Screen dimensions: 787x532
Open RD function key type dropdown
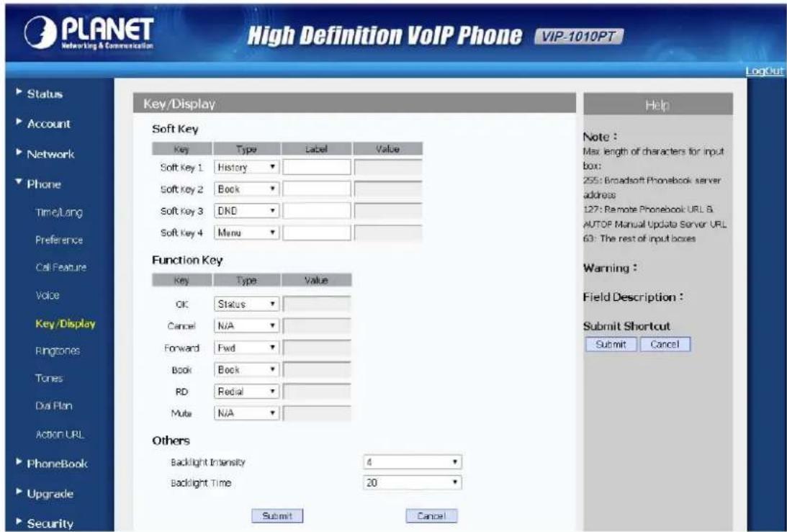coord(246,392)
